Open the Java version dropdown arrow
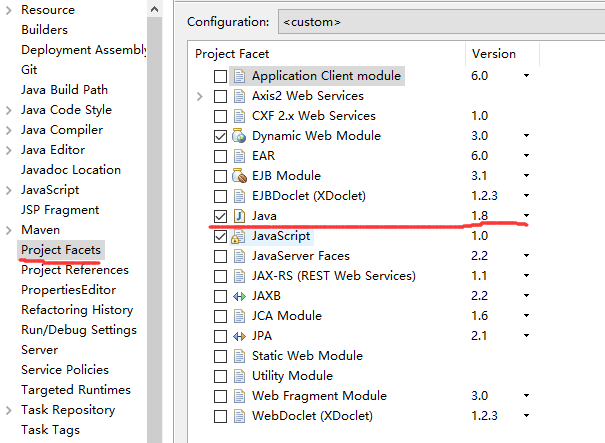The width and height of the screenshot is (605, 443). 526,216
